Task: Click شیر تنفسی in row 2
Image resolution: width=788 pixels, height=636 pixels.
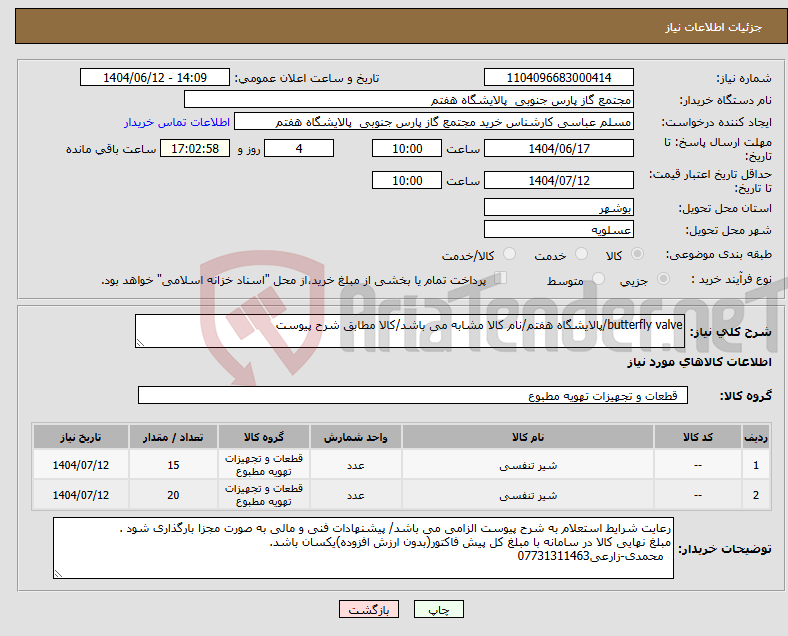Action: coord(528,496)
